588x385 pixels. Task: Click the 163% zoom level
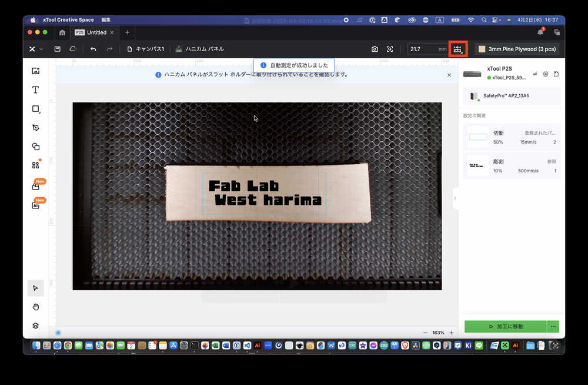click(x=438, y=333)
